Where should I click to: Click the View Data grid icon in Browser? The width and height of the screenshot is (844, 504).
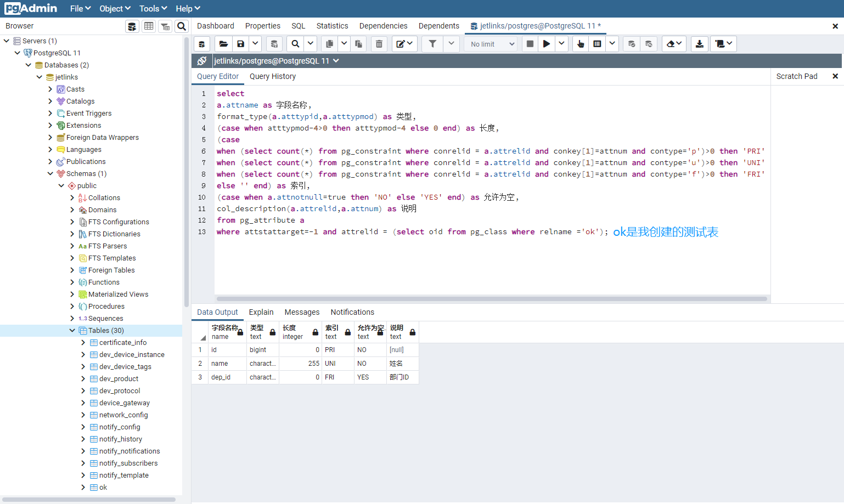(x=149, y=26)
